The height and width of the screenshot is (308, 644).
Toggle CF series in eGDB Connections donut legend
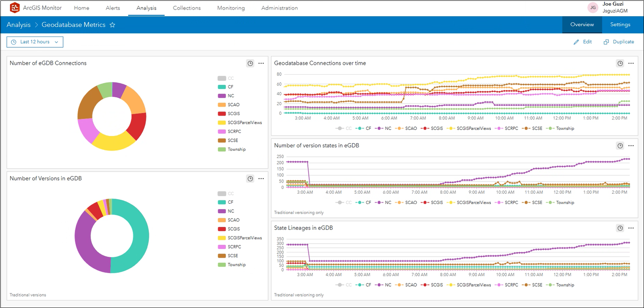[x=226, y=87]
